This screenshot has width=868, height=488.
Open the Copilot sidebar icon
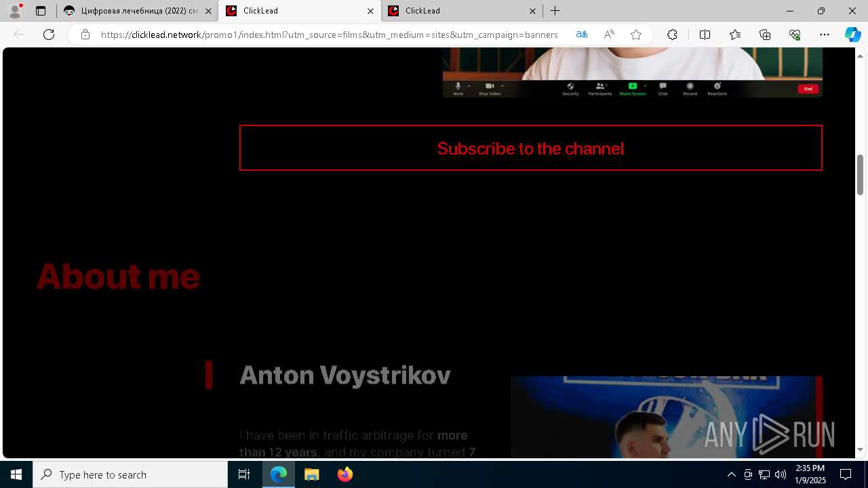[x=852, y=35]
